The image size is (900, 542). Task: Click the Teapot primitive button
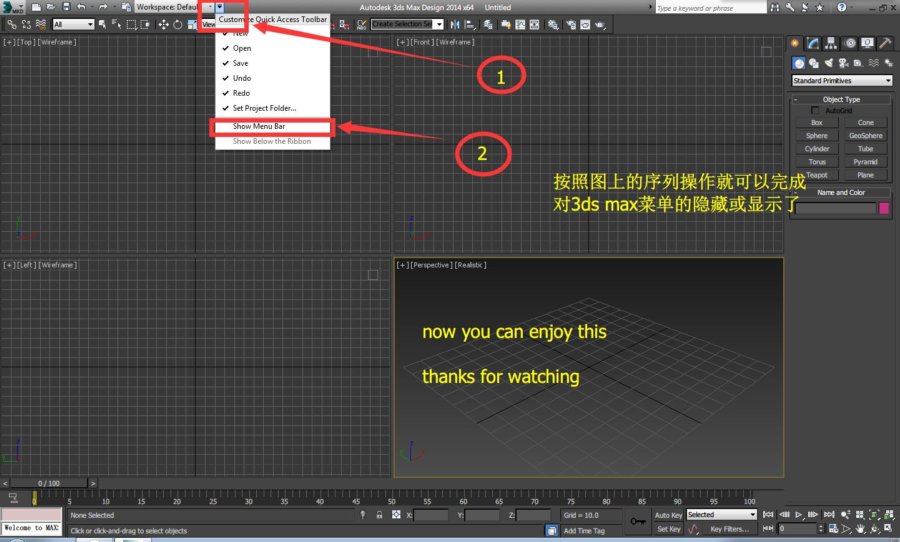(816, 175)
